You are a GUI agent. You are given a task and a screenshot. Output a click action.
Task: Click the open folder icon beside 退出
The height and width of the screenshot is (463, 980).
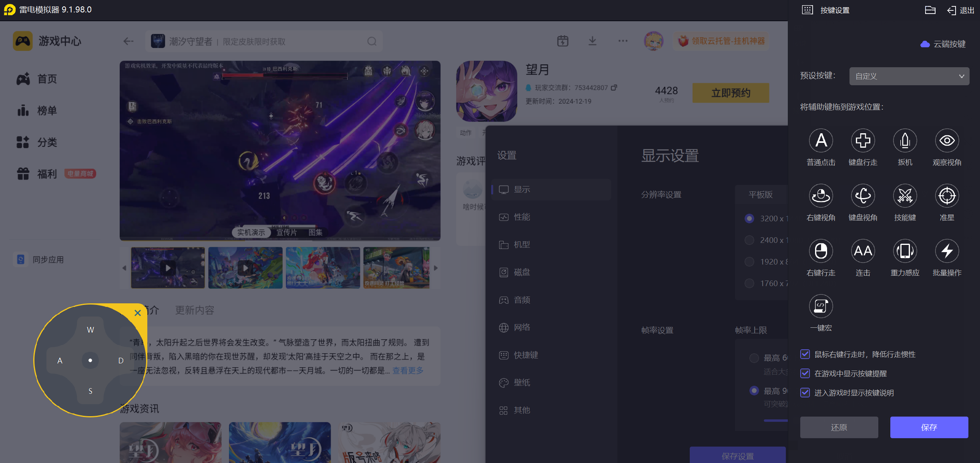(930, 10)
